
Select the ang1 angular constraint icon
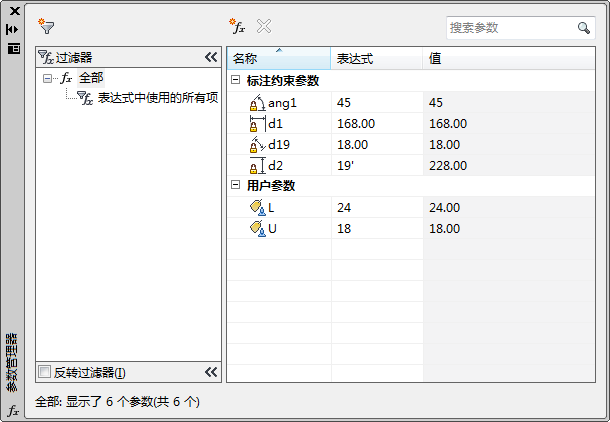click(x=257, y=102)
